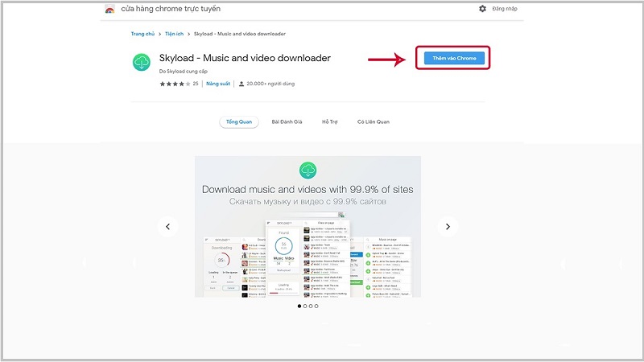
Task: Show next screenshot with right arrow
Action: pyautogui.click(x=448, y=226)
